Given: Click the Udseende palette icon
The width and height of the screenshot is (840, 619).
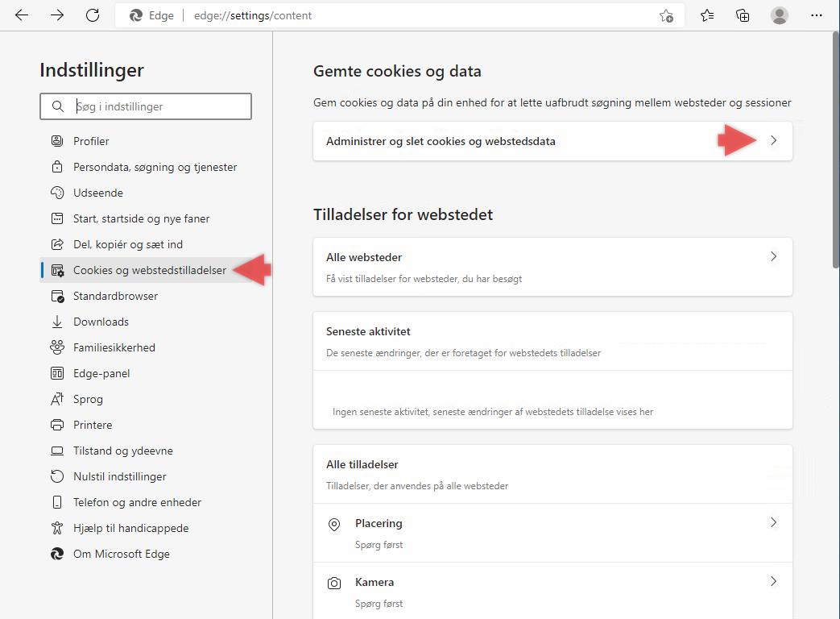Looking at the screenshot, I should click(x=57, y=193).
